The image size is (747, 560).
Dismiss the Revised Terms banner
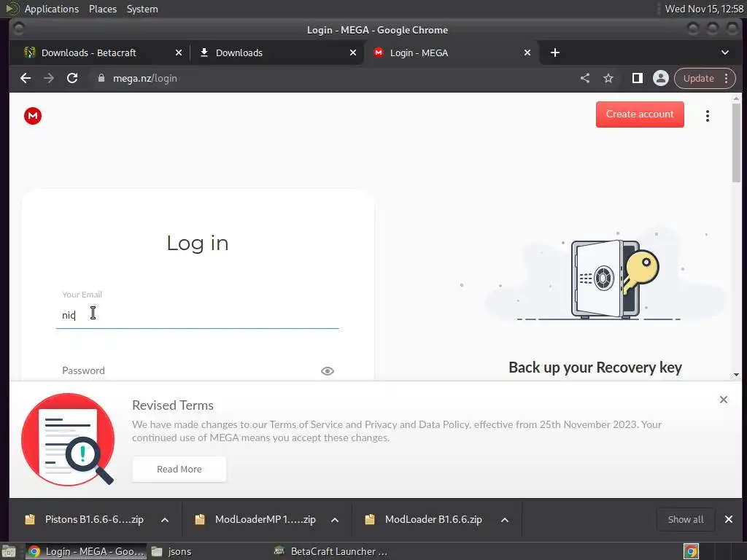click(724, 400)
